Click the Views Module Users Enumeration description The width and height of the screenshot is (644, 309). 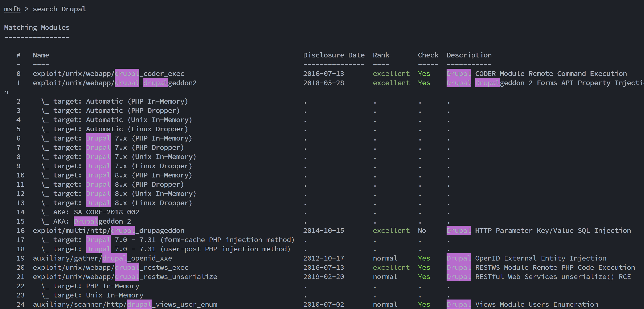click(x=536, y=304)
